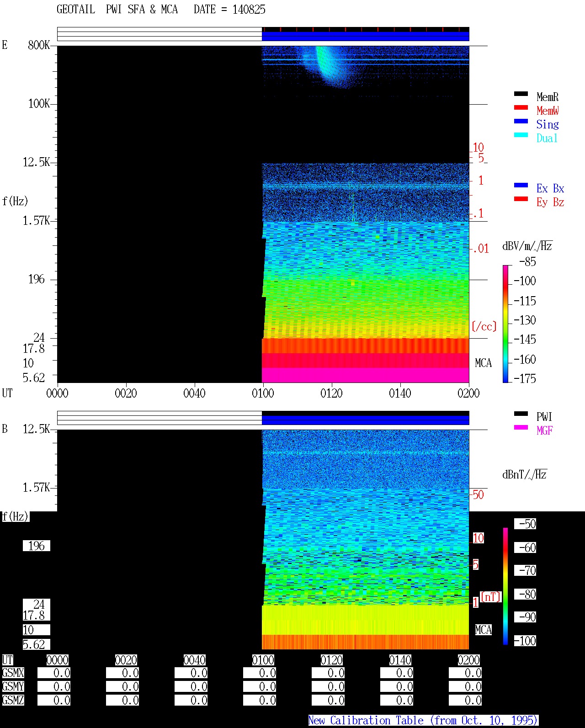Click the dBV/m/√Hz unit label

(x=527, y=246)
